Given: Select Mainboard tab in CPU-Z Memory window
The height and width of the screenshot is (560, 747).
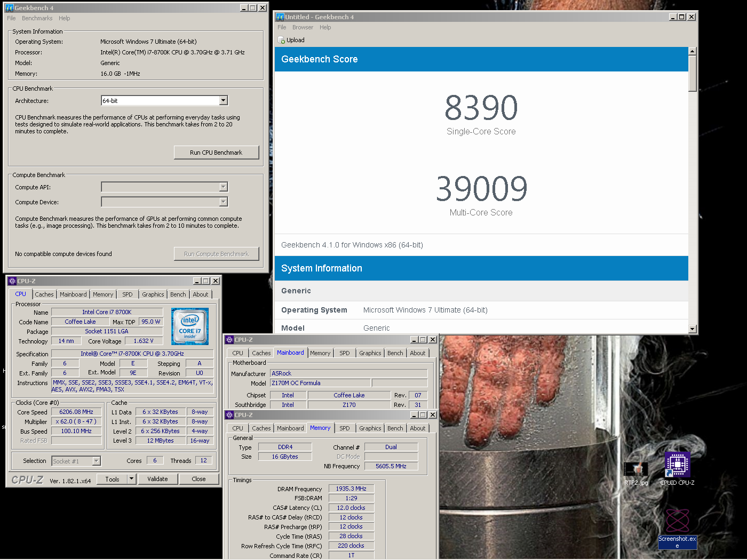Looking at the screenshot, I should coord(290,428).
